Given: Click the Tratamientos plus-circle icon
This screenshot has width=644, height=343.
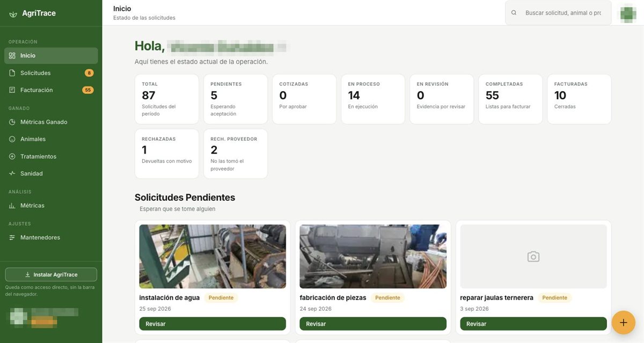Looking at the screenshot, I should pos(12,157).
